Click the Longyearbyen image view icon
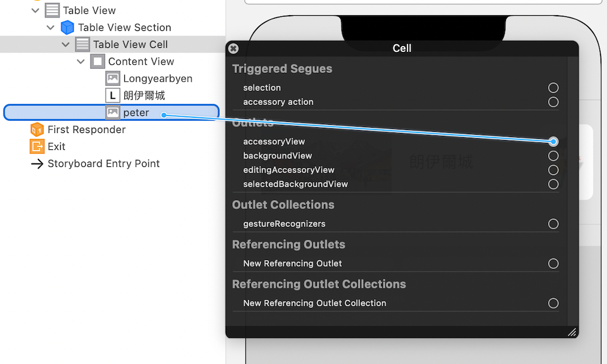Image resolution: width=607 pixels, height=364 pixels. tap(112, 78)
